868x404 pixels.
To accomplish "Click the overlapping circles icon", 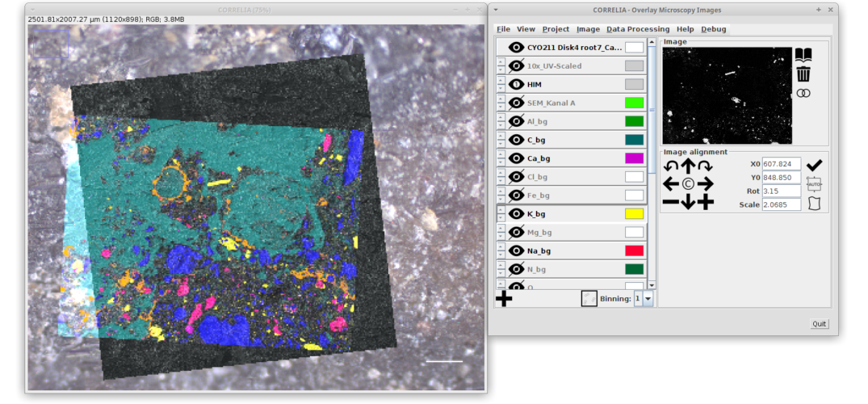I will click(803, 94).
